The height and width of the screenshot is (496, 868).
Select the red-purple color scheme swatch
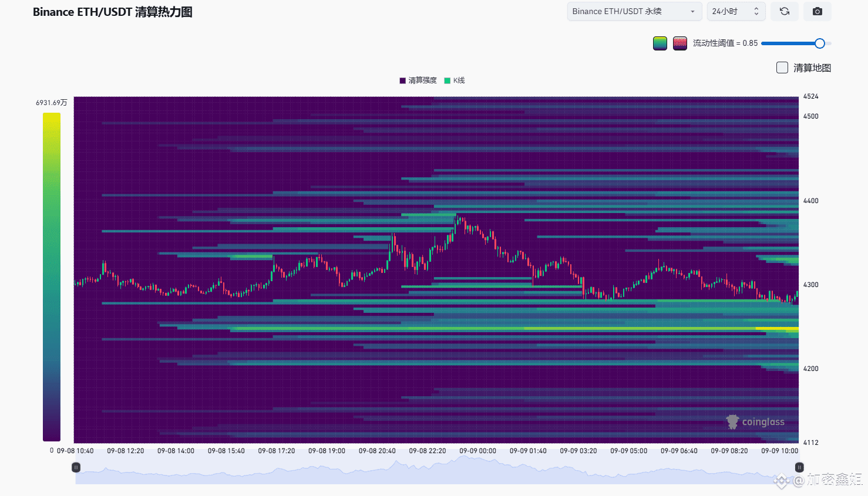coord(680,43)
